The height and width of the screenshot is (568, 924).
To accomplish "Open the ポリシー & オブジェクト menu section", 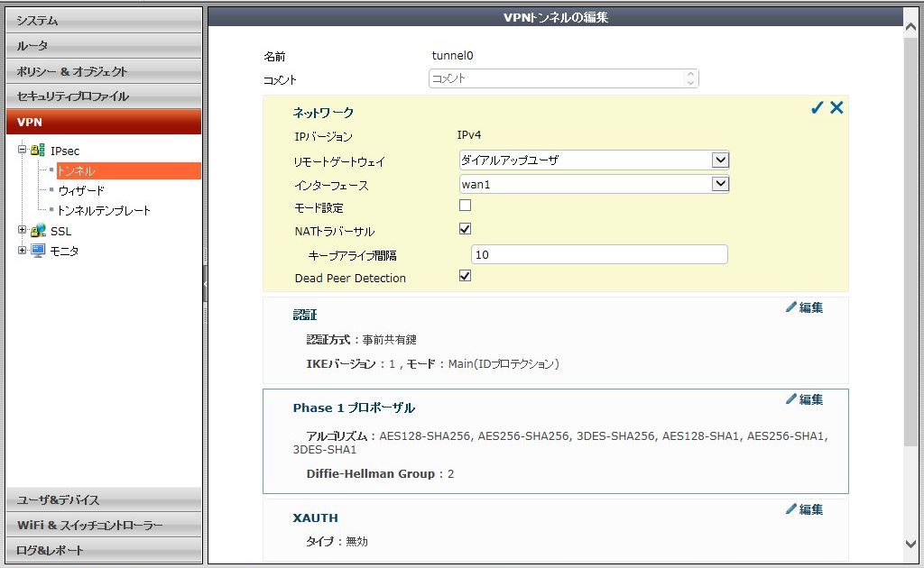I will [x=103, y=71].
